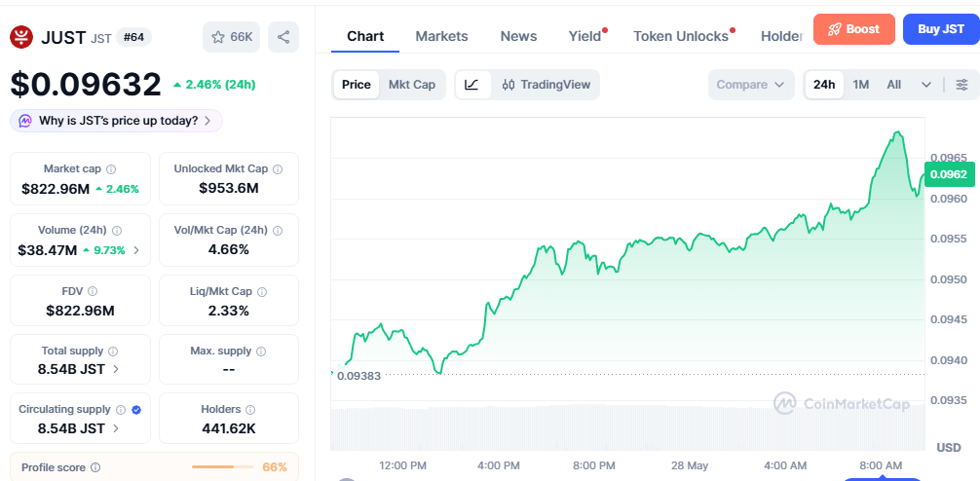980x481 pixels.
Task: Click Vol/Mkt Cap (24h) info icon
Action: tap(278, 231)
